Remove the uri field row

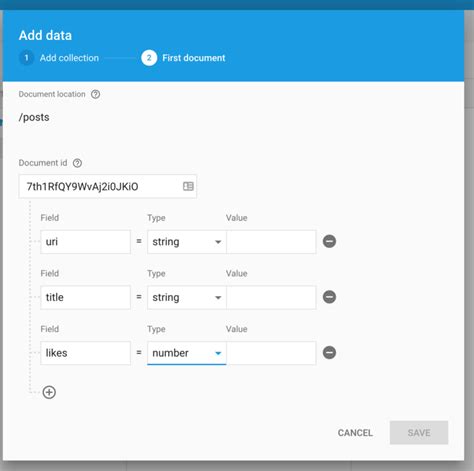[329, 241]
